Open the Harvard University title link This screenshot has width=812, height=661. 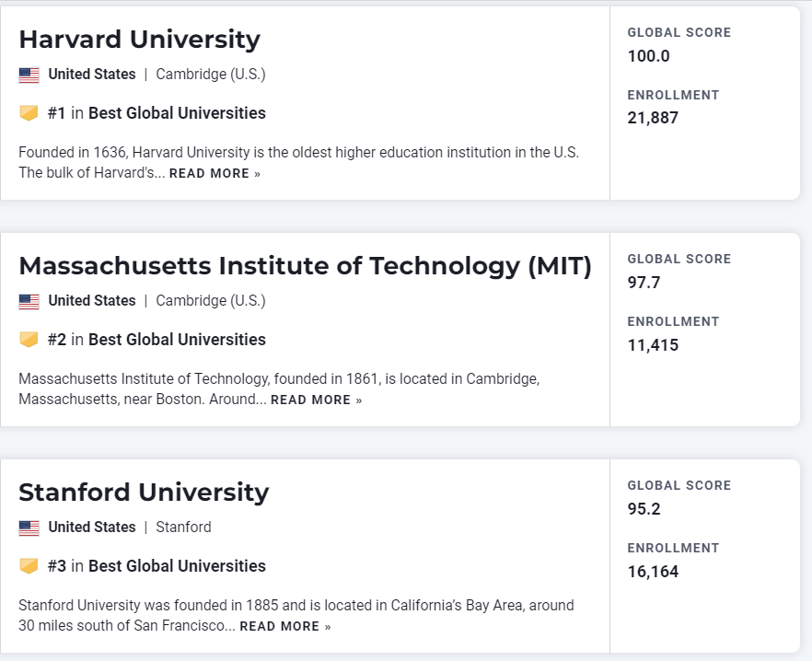click(x=139, y=40)
